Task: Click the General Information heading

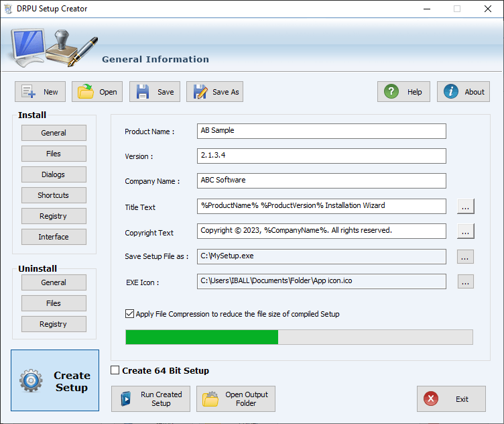Action: click(155, 59)
